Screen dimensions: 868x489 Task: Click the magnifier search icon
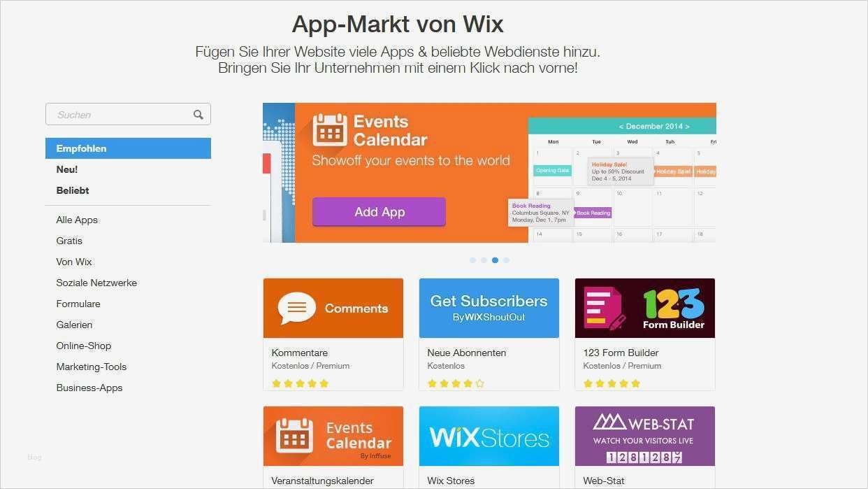[x=198, y=115]
